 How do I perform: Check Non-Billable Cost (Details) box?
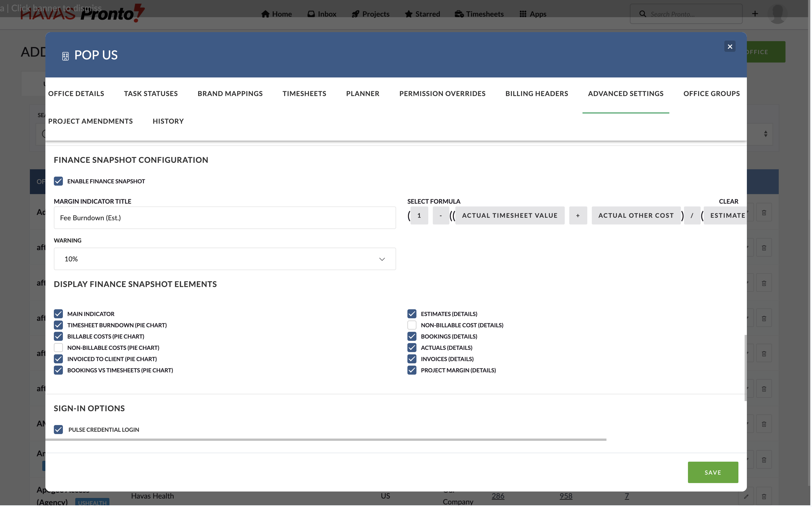click(x=412, y=326)
